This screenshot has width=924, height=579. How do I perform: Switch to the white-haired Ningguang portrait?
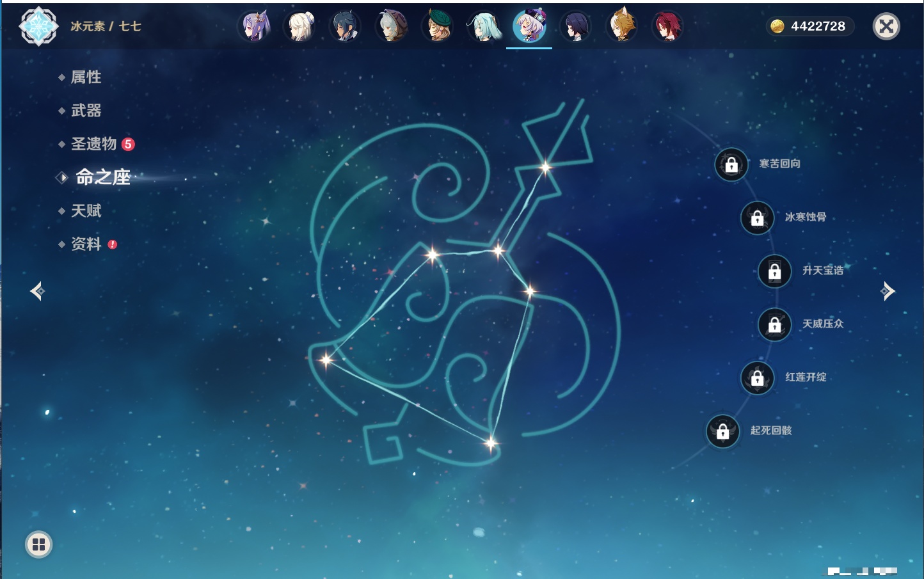[300, 27]
